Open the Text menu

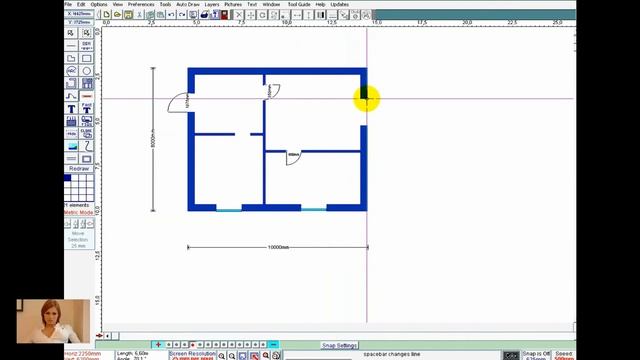pyautogui.click(x=252, y=4)
